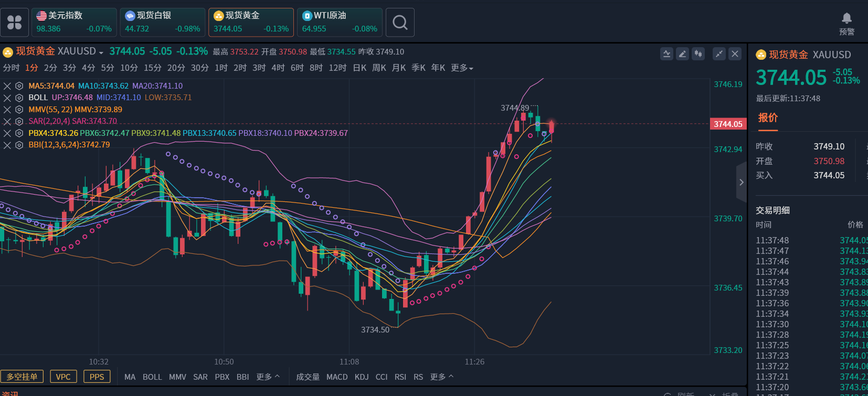868x396 pixels.
Task: Switch to 月K monthly chart
Action: (x=399, y=68)
